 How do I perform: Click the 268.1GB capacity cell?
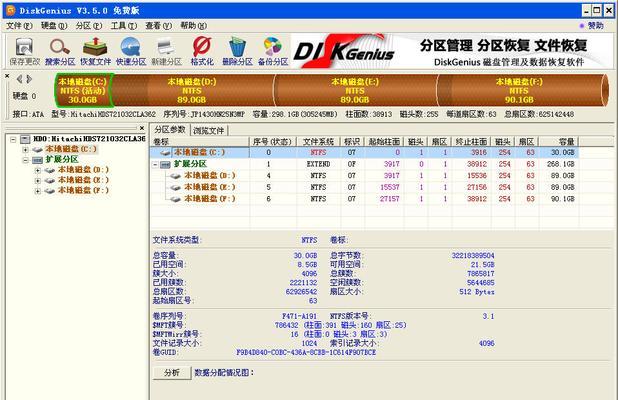(560, 164)
